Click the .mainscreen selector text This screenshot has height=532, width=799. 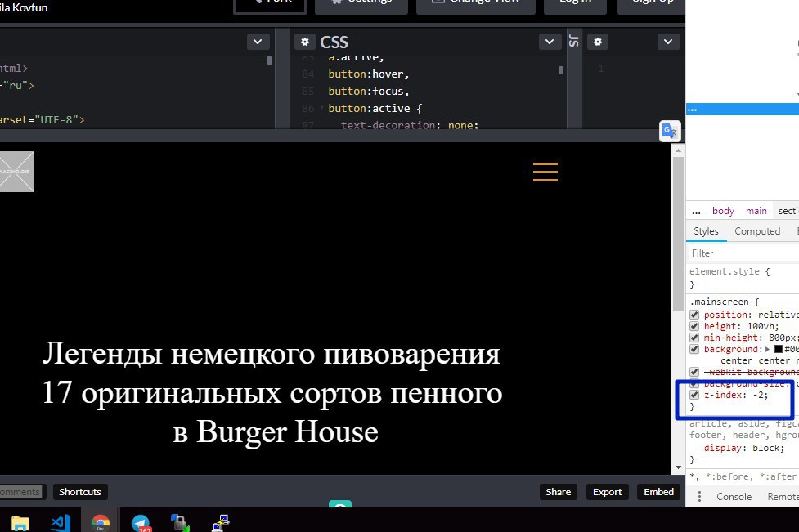(x=720, y=302)
